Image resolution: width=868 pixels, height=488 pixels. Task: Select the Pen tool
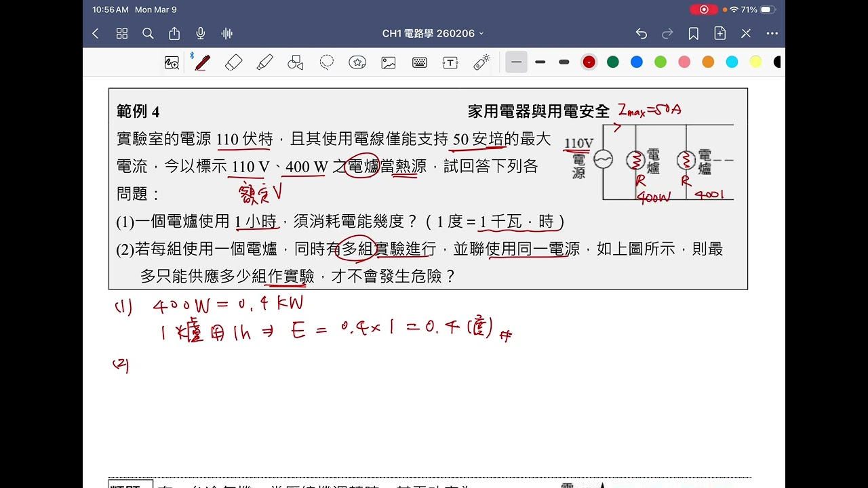click(202, 62)
